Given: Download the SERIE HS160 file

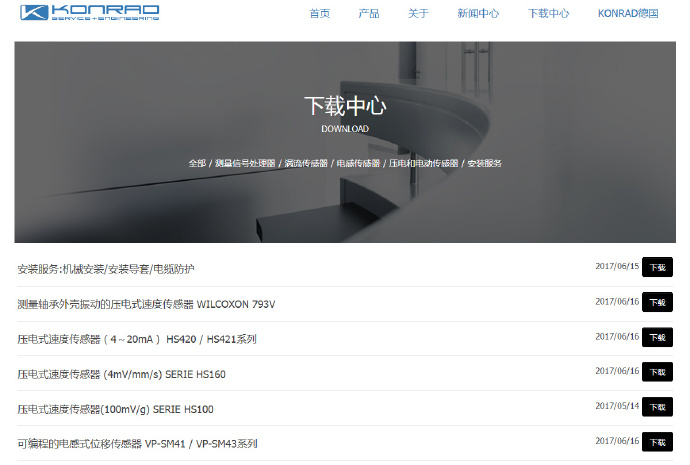Looking at the screenshot, I should click(657, 372).
